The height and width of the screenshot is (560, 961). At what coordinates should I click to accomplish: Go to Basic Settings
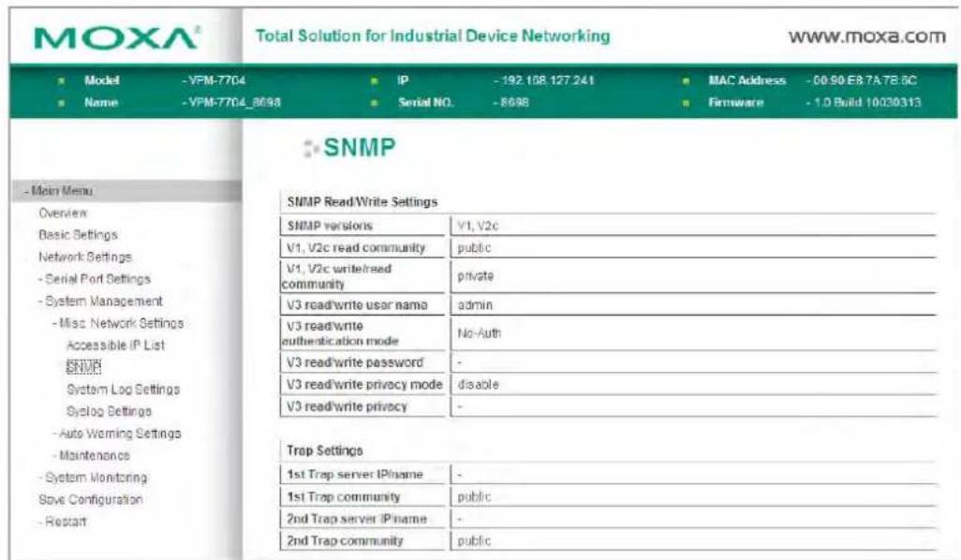click(78, 235)
